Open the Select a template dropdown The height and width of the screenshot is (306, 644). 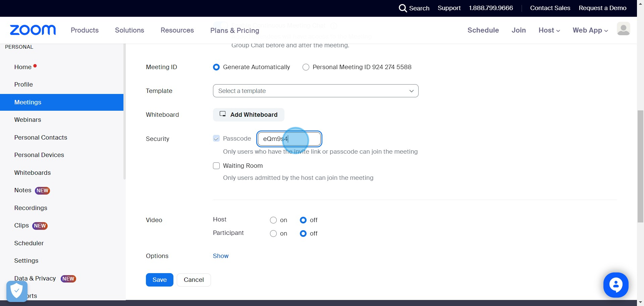tap(316, 91)
